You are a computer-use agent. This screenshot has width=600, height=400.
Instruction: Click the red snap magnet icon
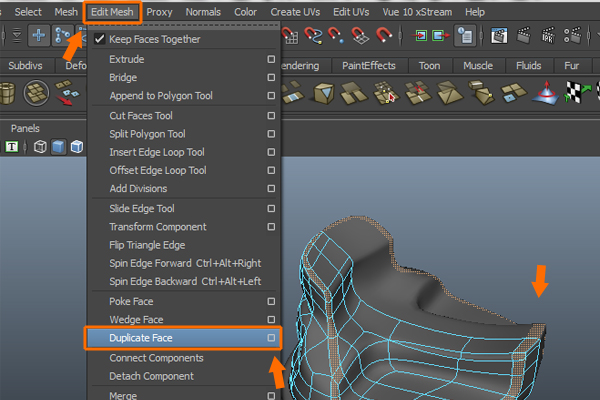click(x=383, y=36)
